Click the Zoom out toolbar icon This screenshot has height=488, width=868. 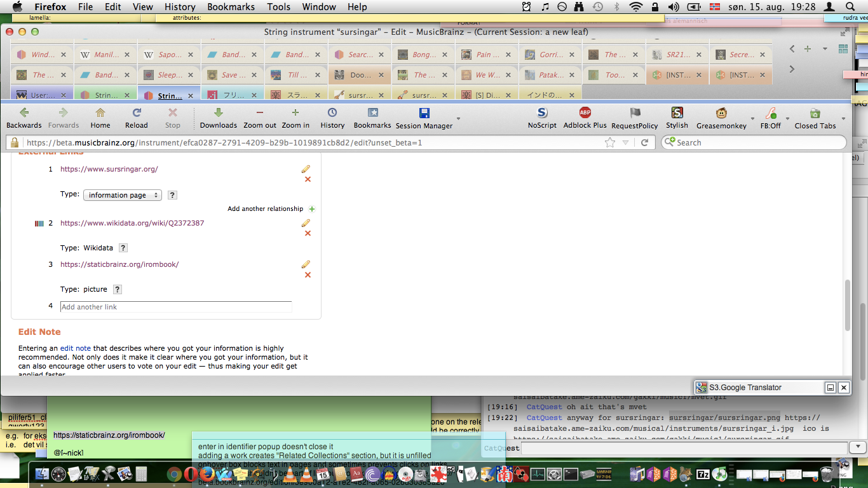[x=260, y=118]
